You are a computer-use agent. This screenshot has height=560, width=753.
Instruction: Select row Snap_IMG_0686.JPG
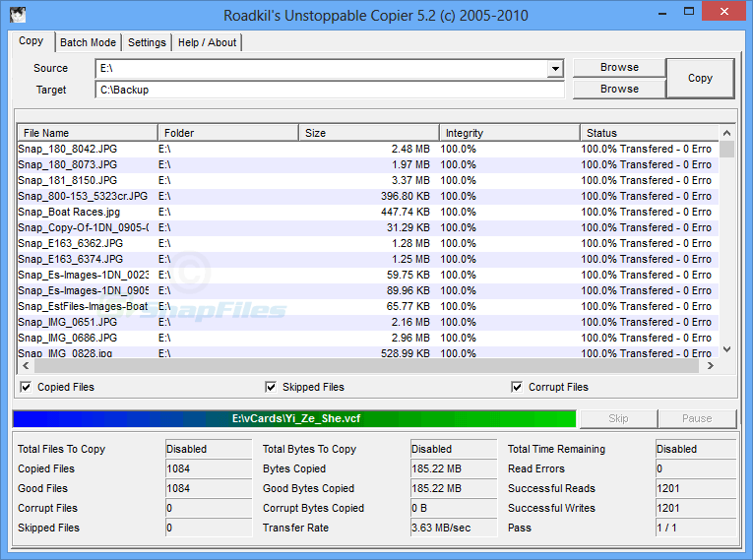(x=368, y=339)
